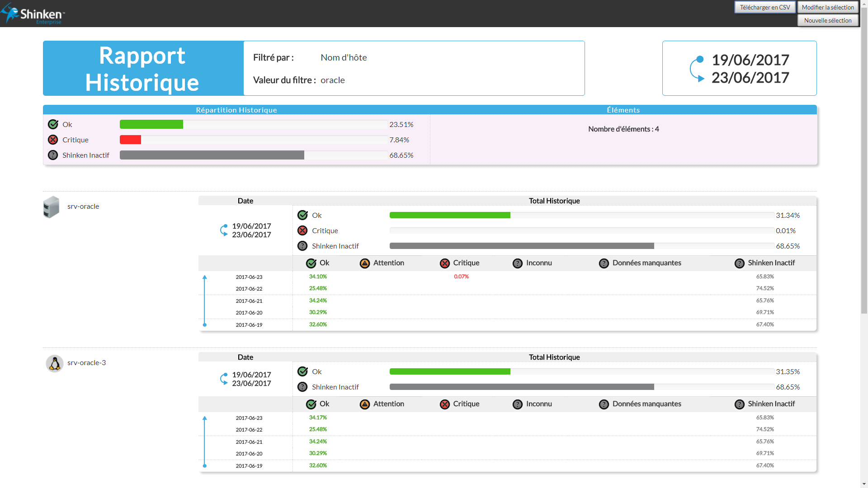Screen dimensions: 868x488
Task: Click the Ok checkmark icon in Répartition Historique
Action: tap(53, 124)
